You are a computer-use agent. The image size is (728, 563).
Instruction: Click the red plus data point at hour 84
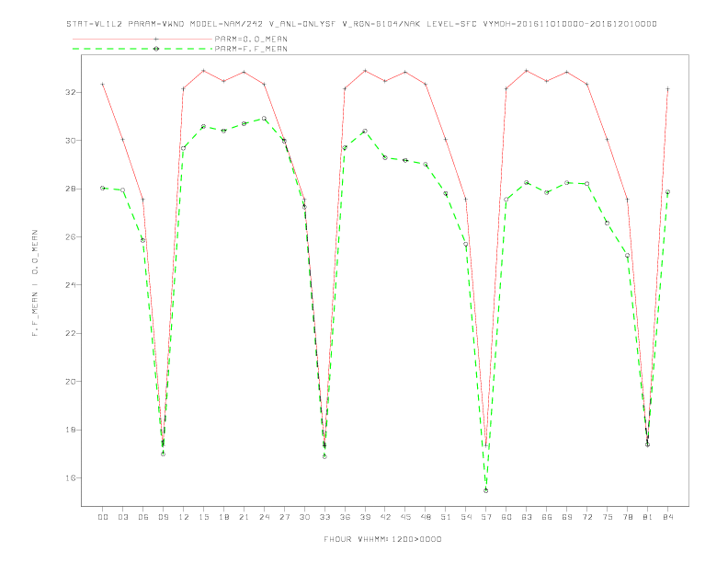click(667, 88)
